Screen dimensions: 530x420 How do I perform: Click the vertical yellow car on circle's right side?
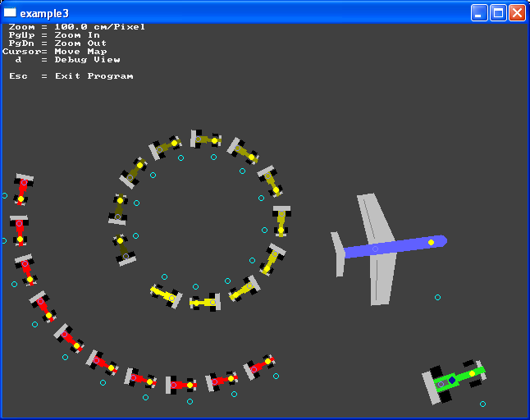click(281, 221)
